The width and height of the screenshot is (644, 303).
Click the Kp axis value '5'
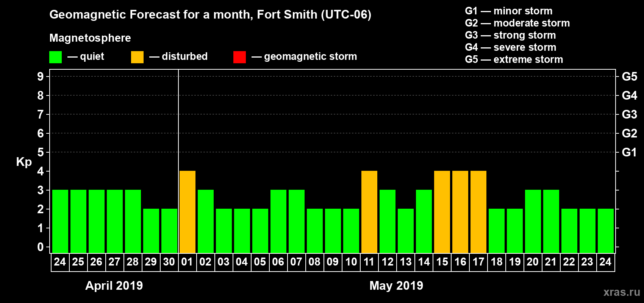coord(41,152)
